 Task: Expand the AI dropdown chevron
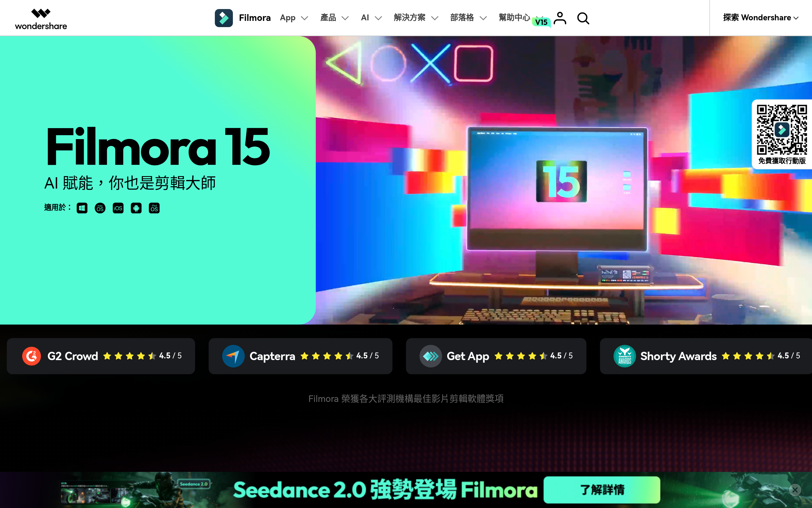click(x=378, y=18)
